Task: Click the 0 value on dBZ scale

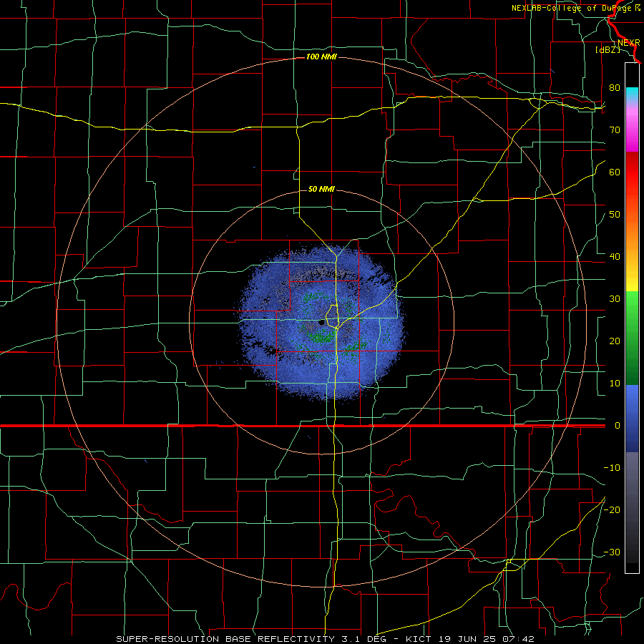Action: [618, 426]
